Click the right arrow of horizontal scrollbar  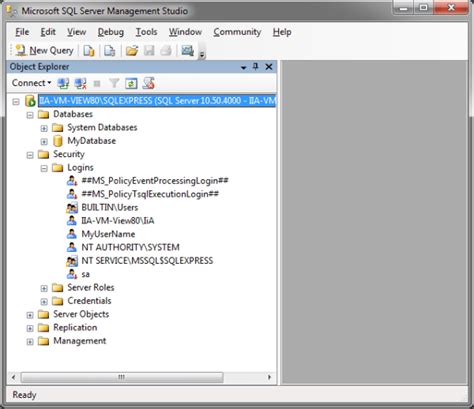(x=269, y=377)
